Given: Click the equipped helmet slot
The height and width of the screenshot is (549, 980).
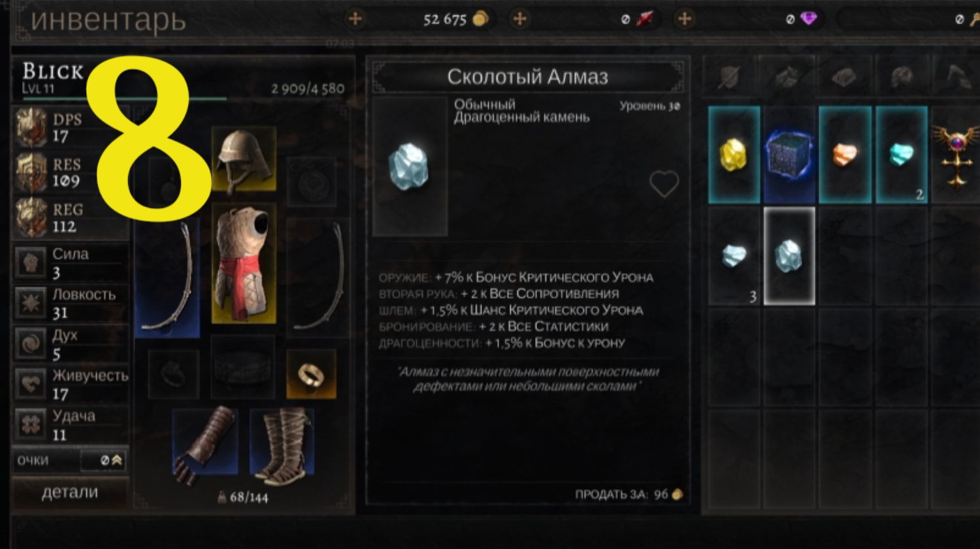Looking at the screenshot, I should pyautogui.click(x=243, y=160).
